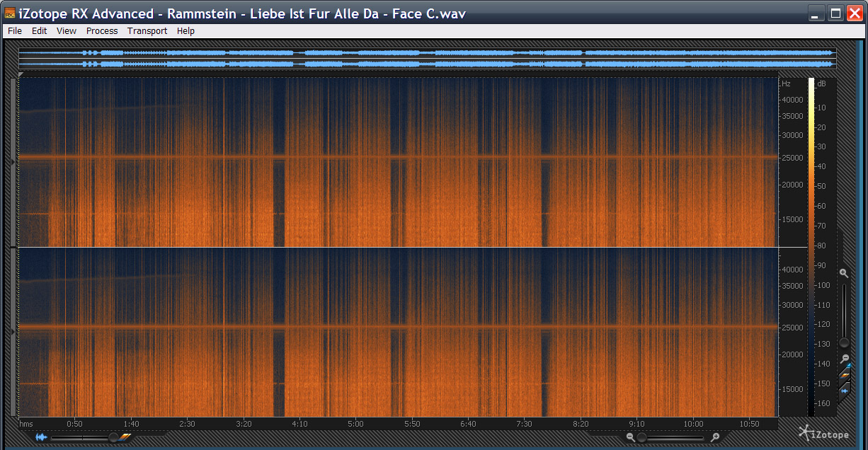Image resolution: width=868 pixels, height=450 pixels.
Task: Click the horizontal zoom in magnifier
Action: (716, 437)
